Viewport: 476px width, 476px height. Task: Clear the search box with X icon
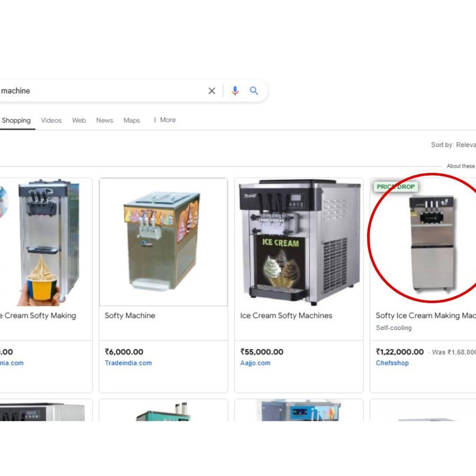(212, 91)
